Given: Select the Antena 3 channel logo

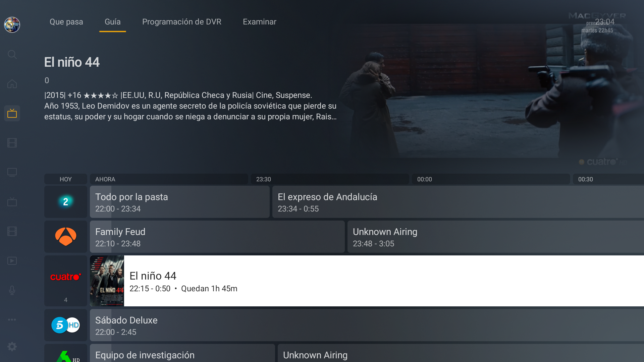Looking at the screenshot, I should pos(66,237).
